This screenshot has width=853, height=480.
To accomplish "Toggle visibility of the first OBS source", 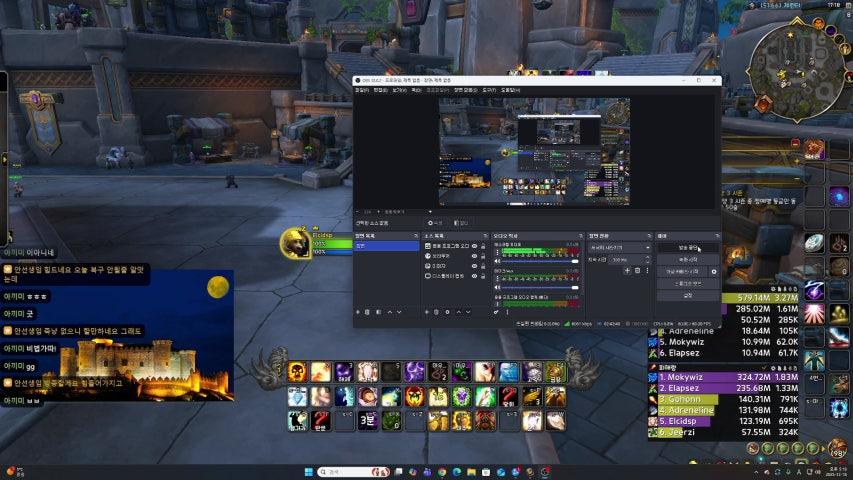I will tap(474, 246).
